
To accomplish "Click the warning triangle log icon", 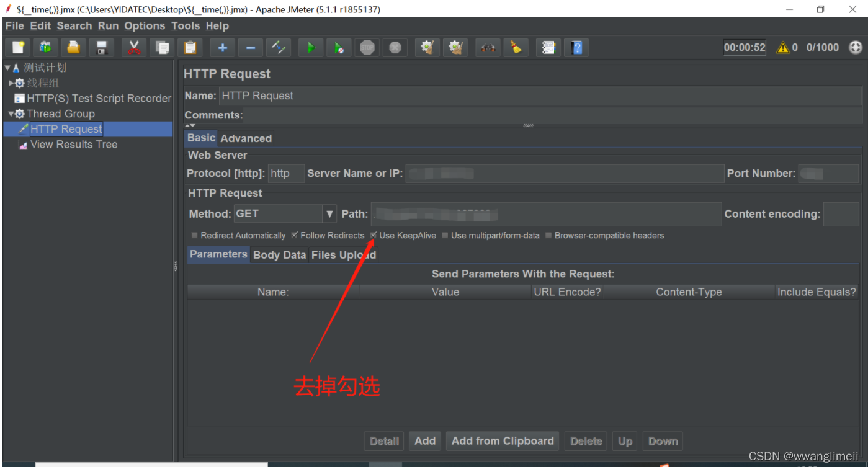I will pos(783,47).
